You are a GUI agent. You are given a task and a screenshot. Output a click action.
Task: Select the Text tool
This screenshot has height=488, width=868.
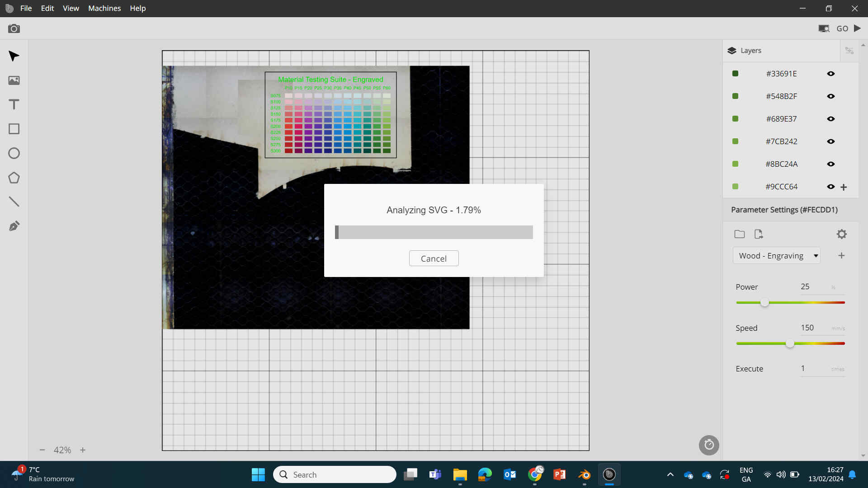coord(14,104)
